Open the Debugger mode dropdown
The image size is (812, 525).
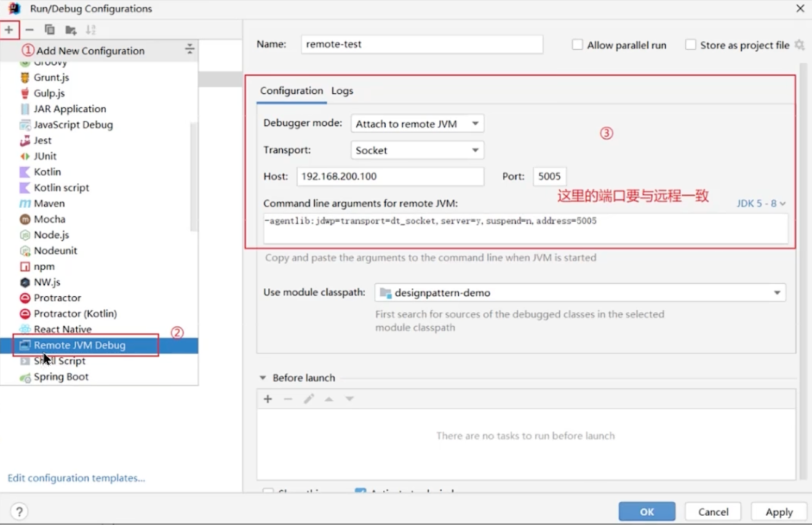coord(417,124)
